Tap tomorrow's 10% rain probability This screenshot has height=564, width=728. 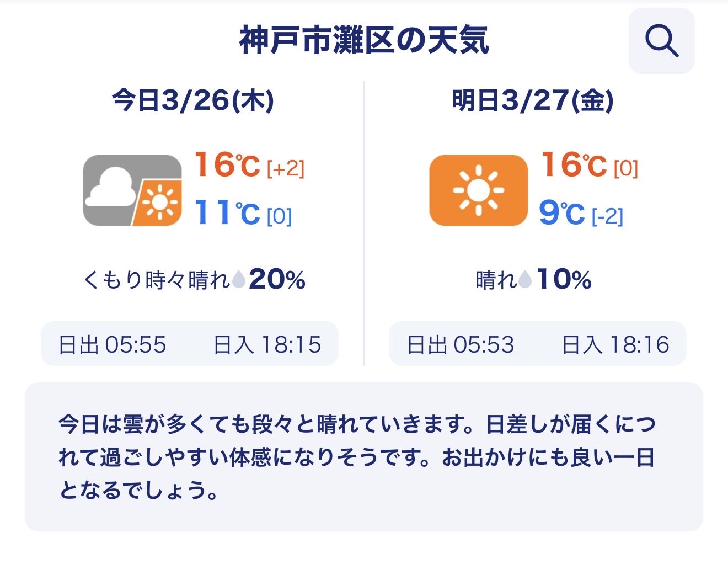click(564, 280)
